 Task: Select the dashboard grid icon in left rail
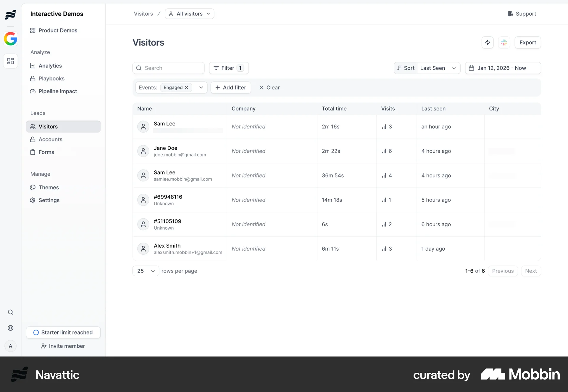[x=10, y=61]
